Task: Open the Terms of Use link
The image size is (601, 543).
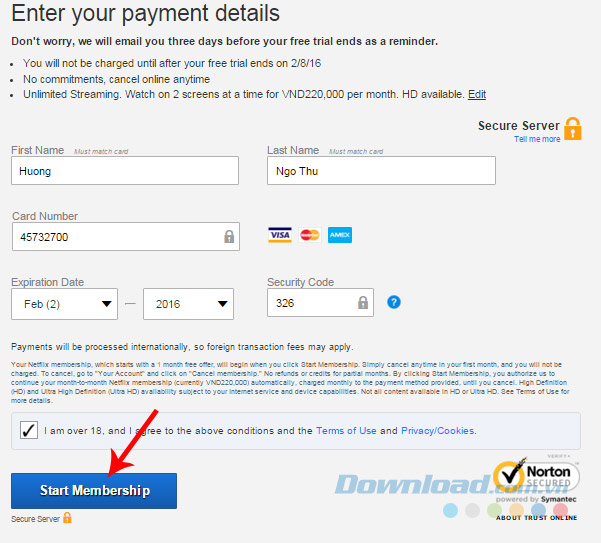Action: (346, 431)
